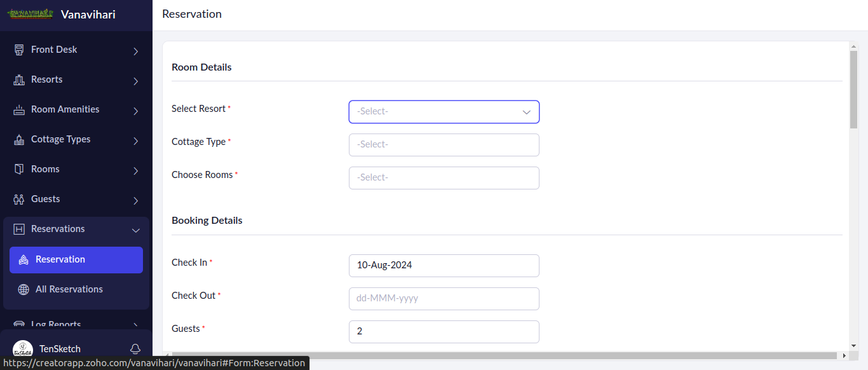
Task: Open Resorts menu item
Action: click(x=76, y=79)
